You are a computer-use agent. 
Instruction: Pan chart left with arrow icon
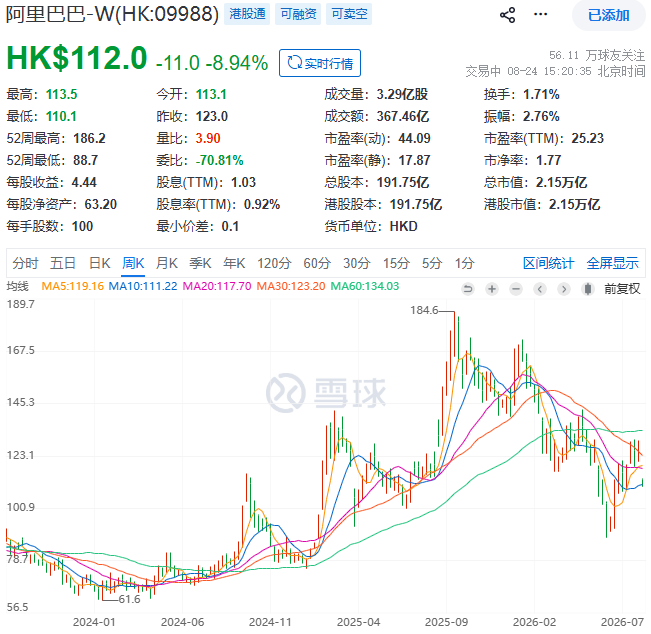click(x=540, y=289)
